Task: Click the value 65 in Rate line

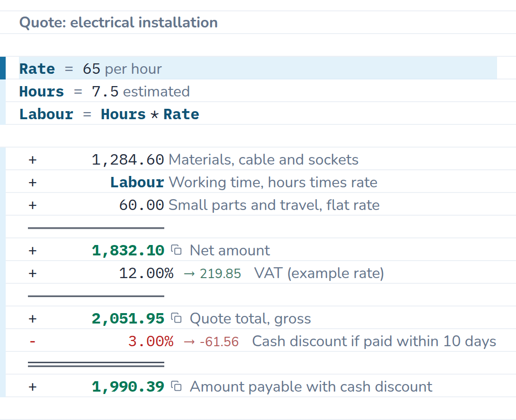Action: point(91,69)
